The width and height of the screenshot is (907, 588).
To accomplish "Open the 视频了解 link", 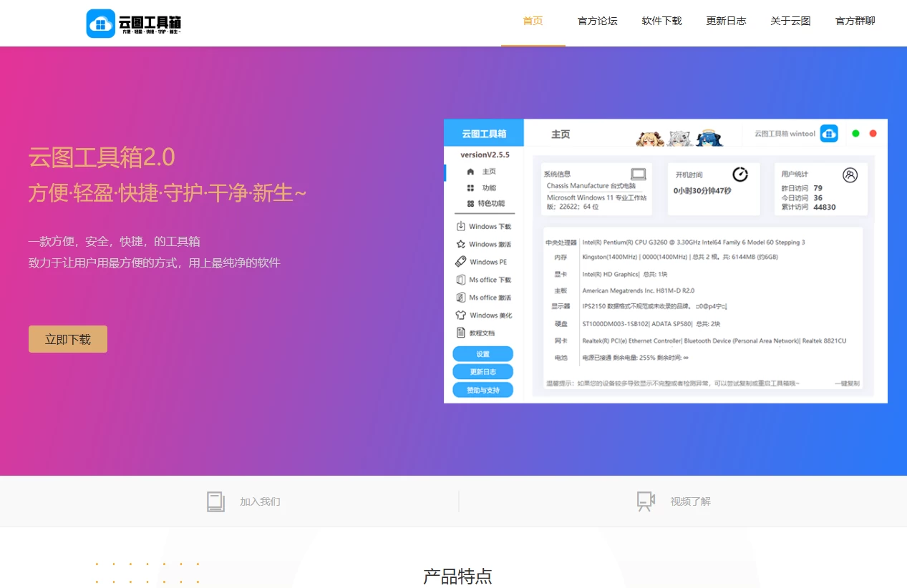I will tap(690, 502).
